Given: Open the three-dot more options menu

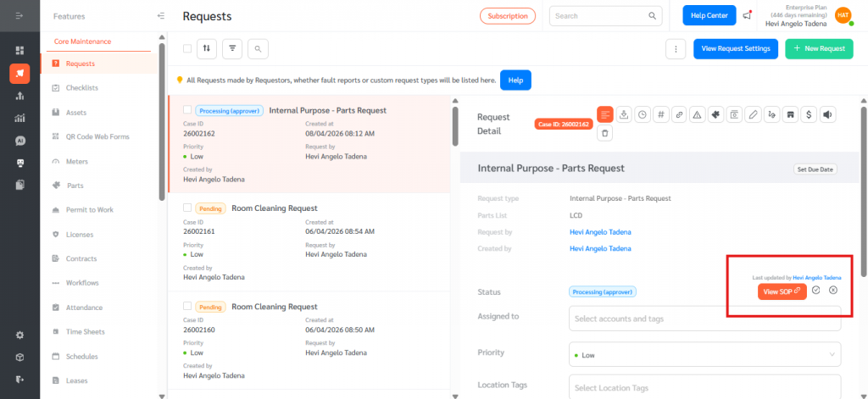Looking at the screenshot, I should pyautogui.click(x=675, y=49).
